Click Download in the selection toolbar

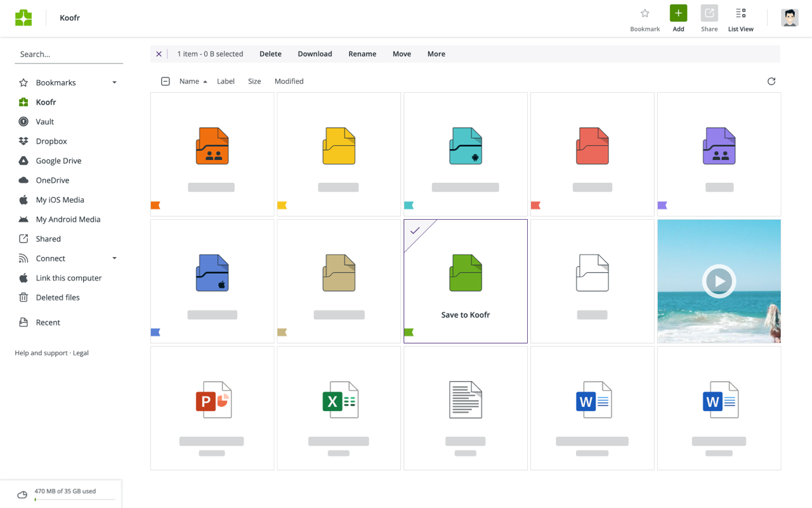pos(315,54)
